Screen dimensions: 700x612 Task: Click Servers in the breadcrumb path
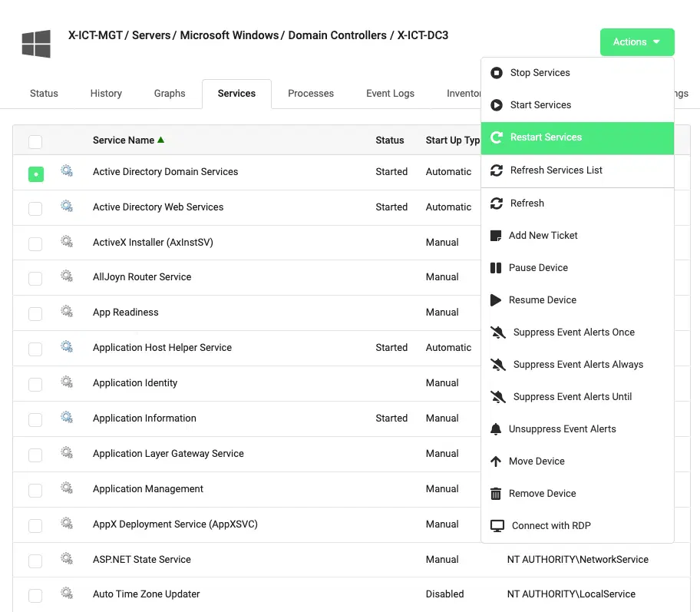[151, 35]
